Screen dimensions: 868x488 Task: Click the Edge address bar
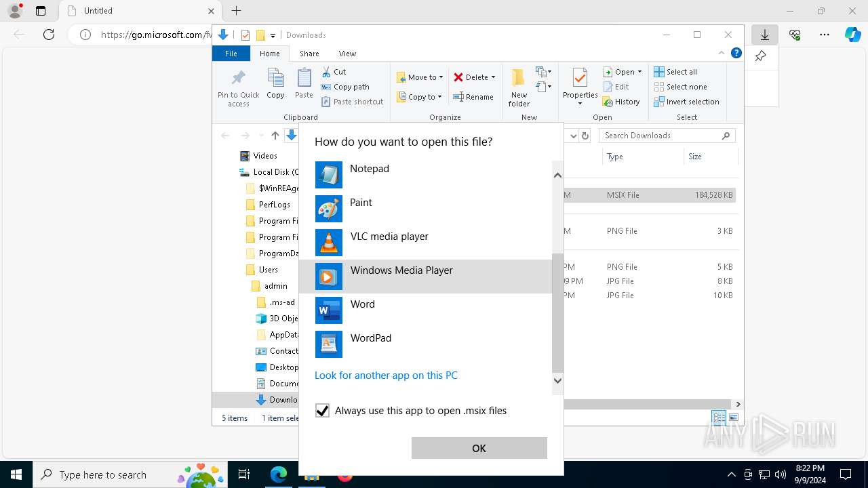(x=156, y=35)
